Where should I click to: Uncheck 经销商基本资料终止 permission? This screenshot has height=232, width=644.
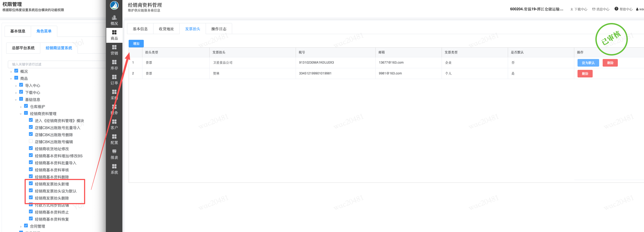[x=31, y=212]
